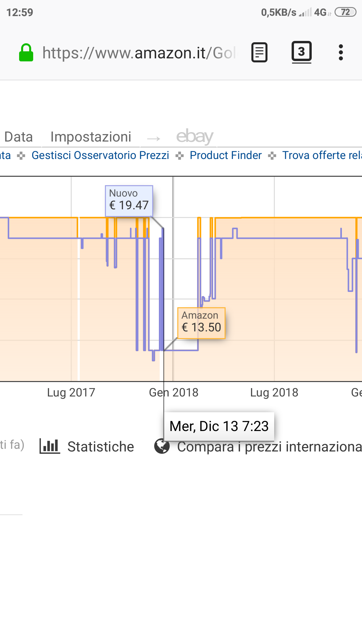Click the Amazon € 13.50 price label
Screen dimensions: 362x644
point(201,323)
